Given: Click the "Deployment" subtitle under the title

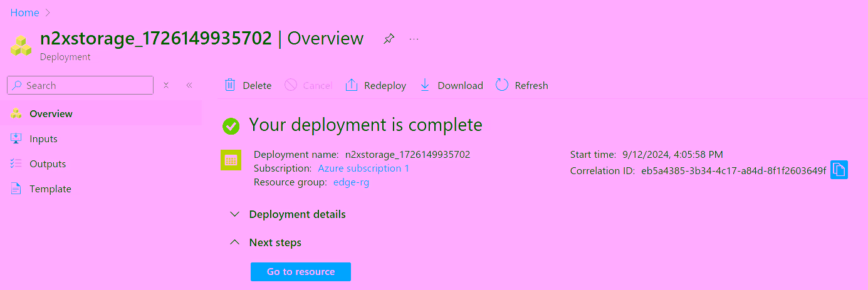Looking at the screenshot, I should coord(65,57).
